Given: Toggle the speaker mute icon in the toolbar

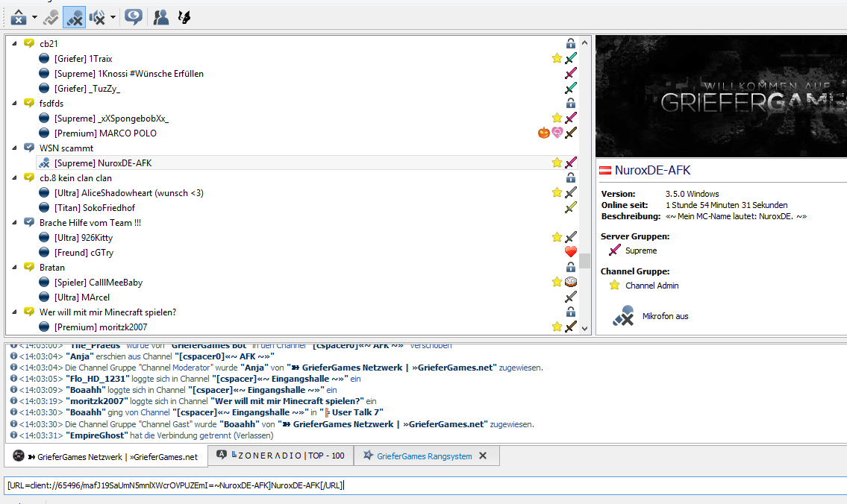Looking at the screenshot, I should point(97,17).
